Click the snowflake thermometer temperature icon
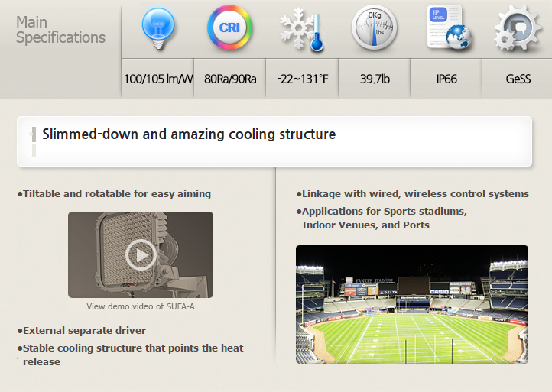The height and width of the screenshot is (392, 552). 302,30
